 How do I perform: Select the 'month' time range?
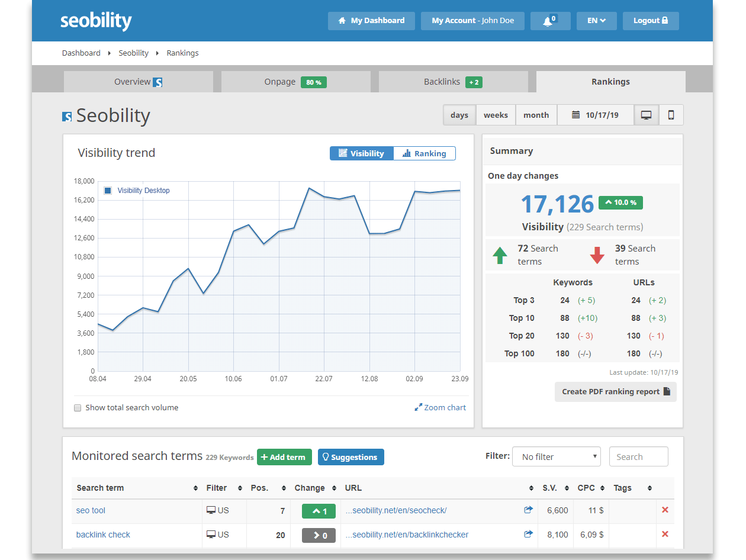pos(536,115)
